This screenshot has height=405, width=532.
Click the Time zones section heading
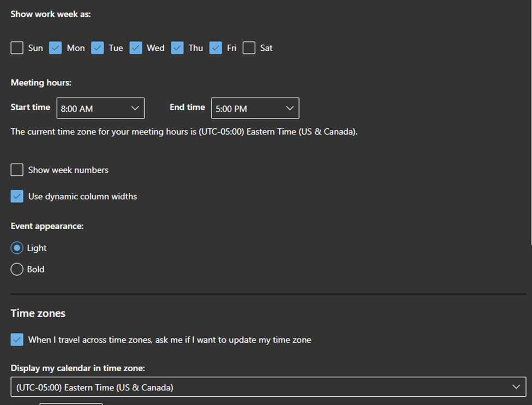(38, 313)
